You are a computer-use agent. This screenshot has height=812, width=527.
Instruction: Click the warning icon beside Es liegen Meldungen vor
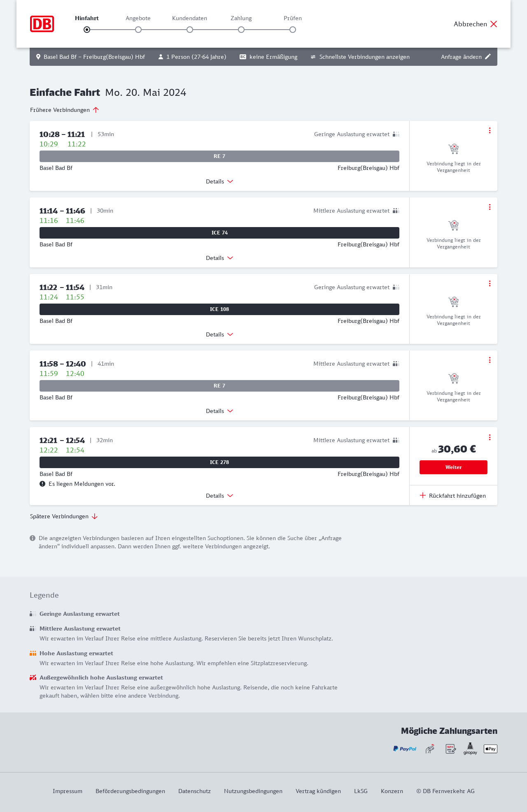coord(42,484)
